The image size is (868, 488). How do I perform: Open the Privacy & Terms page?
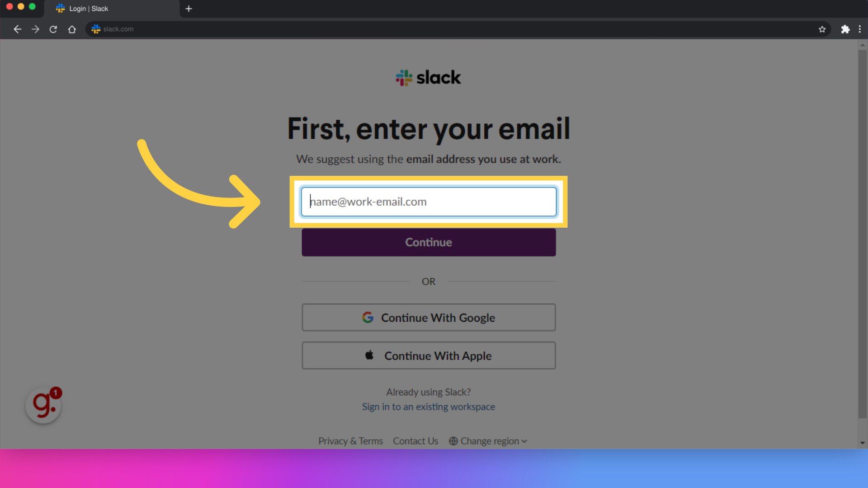pyautogui.click(x=351, y=441)
